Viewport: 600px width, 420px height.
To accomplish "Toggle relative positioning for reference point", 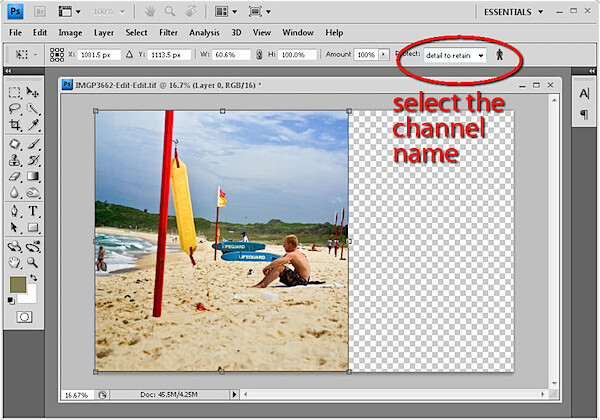I will point(129,55).
